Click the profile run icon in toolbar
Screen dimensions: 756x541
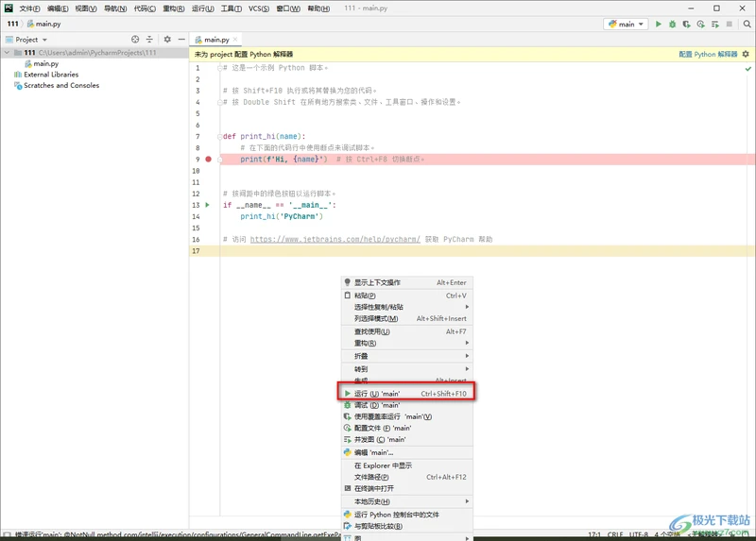pyautogui.click(x=700, y=24)
